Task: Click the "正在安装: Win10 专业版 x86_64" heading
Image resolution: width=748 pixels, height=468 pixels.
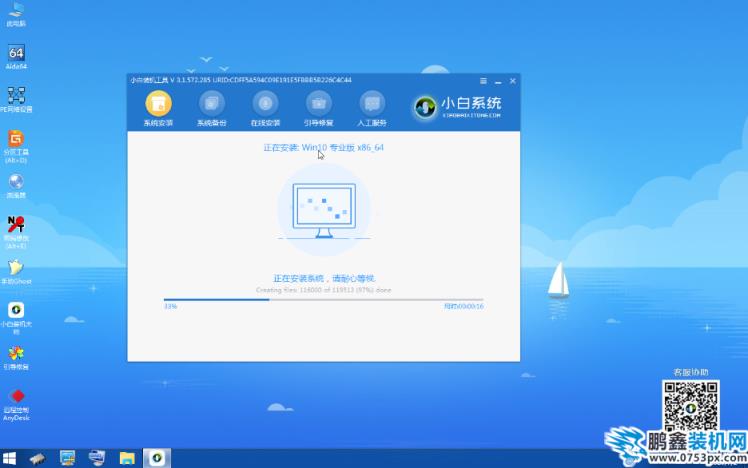Action: 323,147
